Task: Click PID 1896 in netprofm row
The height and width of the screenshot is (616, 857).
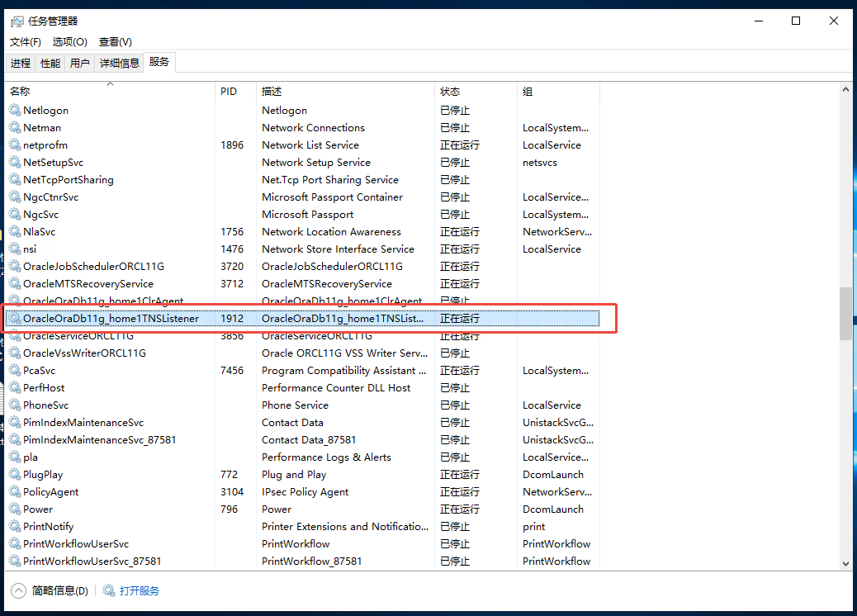Action: [232, 145]
